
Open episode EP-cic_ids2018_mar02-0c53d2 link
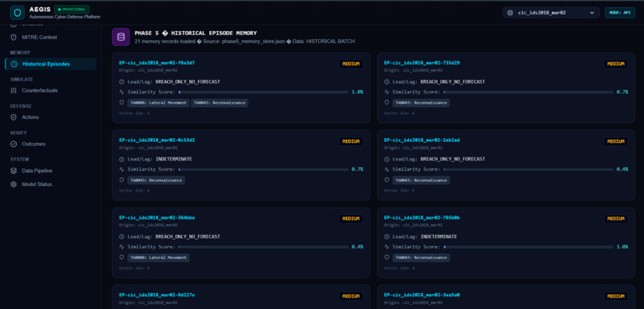[157, 141]
